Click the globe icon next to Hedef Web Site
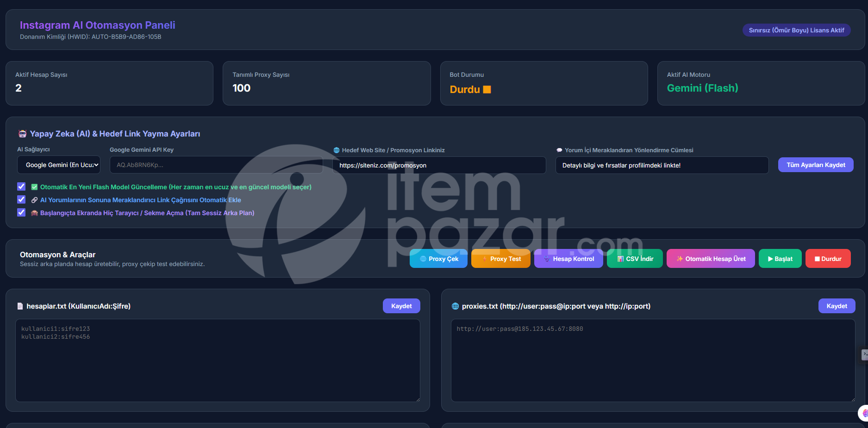The image size is (868, 428). 337,150
